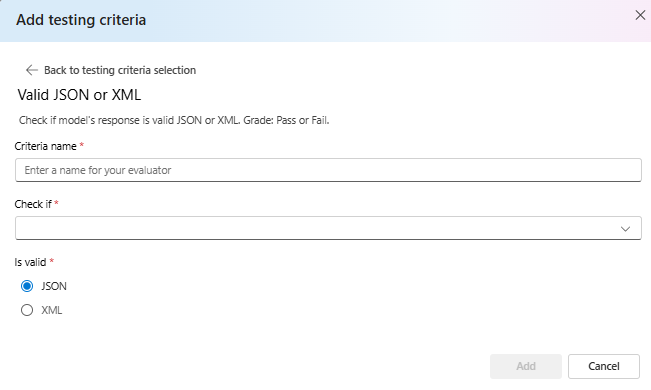Cancel adding the testing criteria
Image resolution: width=651 pixels, height=390 pixels.
click(604, 366)
